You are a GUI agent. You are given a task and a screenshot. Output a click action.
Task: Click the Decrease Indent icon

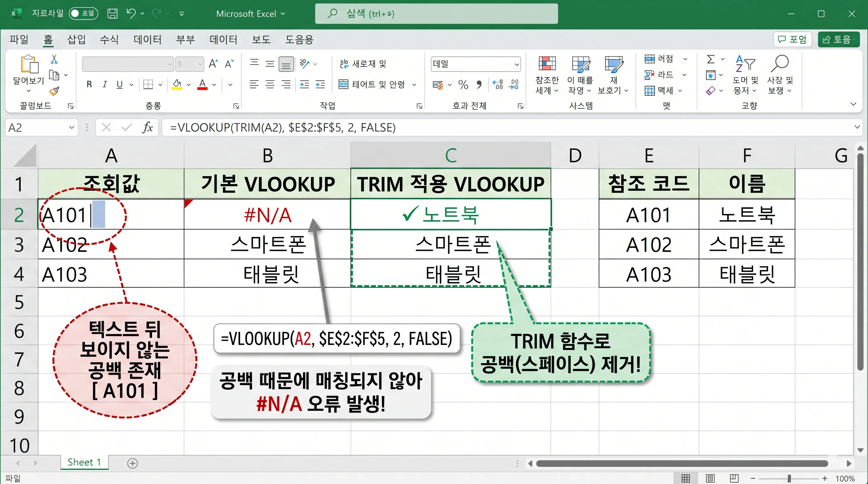click(305, 84)
